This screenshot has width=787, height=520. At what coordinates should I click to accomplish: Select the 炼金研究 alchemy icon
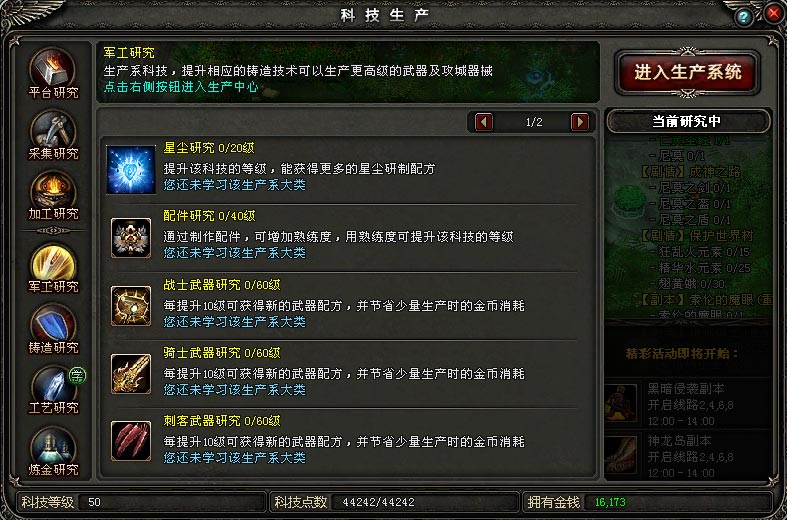[x=53, y=451]
